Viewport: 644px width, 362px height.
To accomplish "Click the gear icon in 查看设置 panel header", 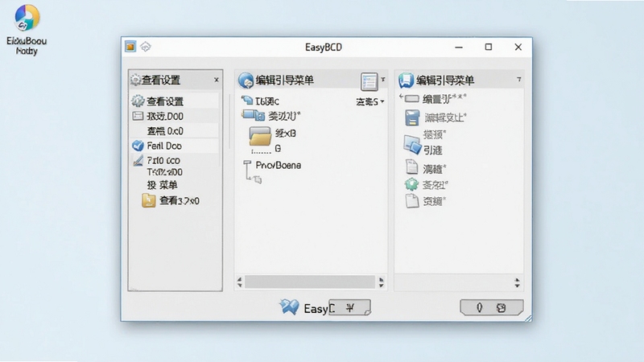I will click(x=135, y=80).
